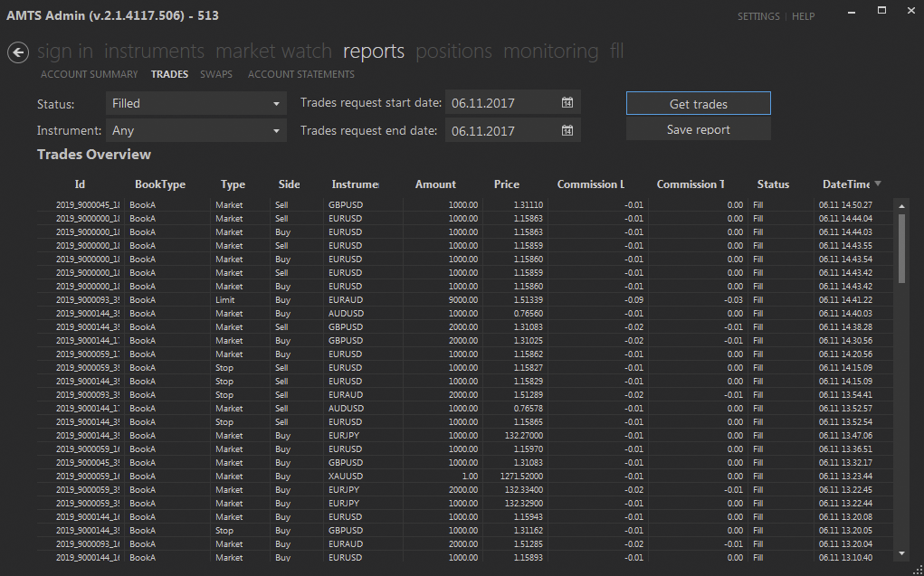Select trade row timestamped 06.11 14.38.28

pyautogui.click(x=465, y=326)
